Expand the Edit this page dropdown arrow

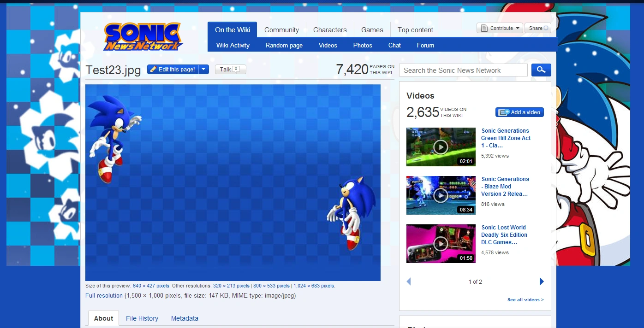point(204,70)
